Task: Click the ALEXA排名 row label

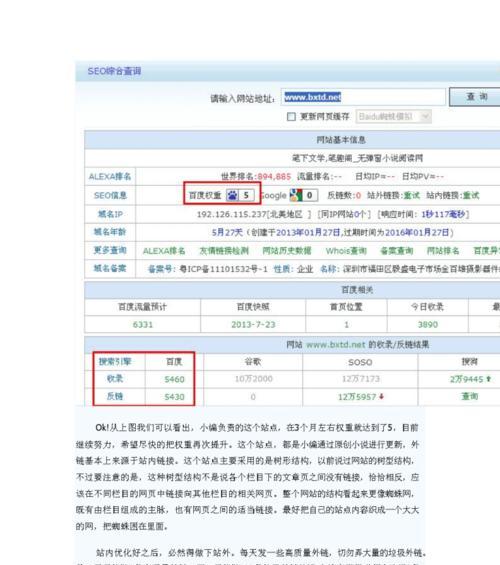Action: pyautogui.click(x=110, y=177)
